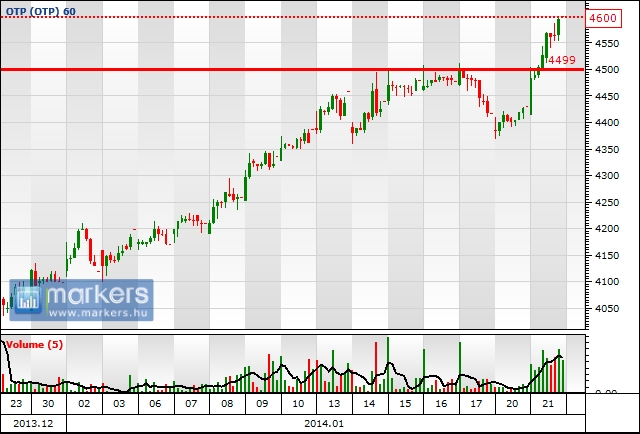Click the 4150 price axis label
640x434 pixels.
tap(607, 256)
